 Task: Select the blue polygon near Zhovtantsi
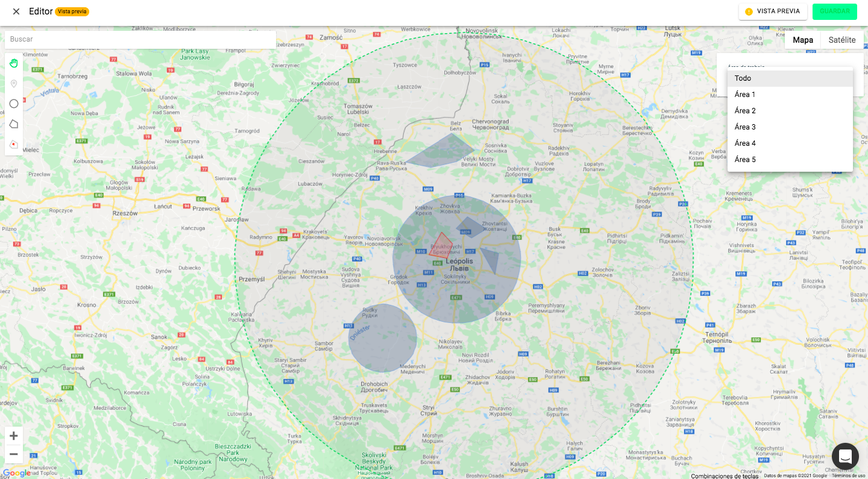click(470, 227)
